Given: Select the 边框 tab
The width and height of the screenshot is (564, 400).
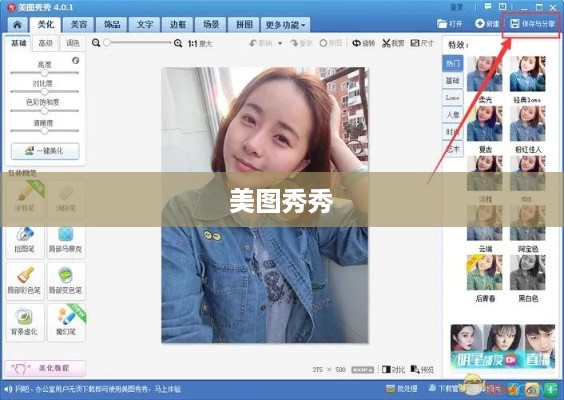Looking at the screenshot, I should pyautogui.click(x=178, y=24).
